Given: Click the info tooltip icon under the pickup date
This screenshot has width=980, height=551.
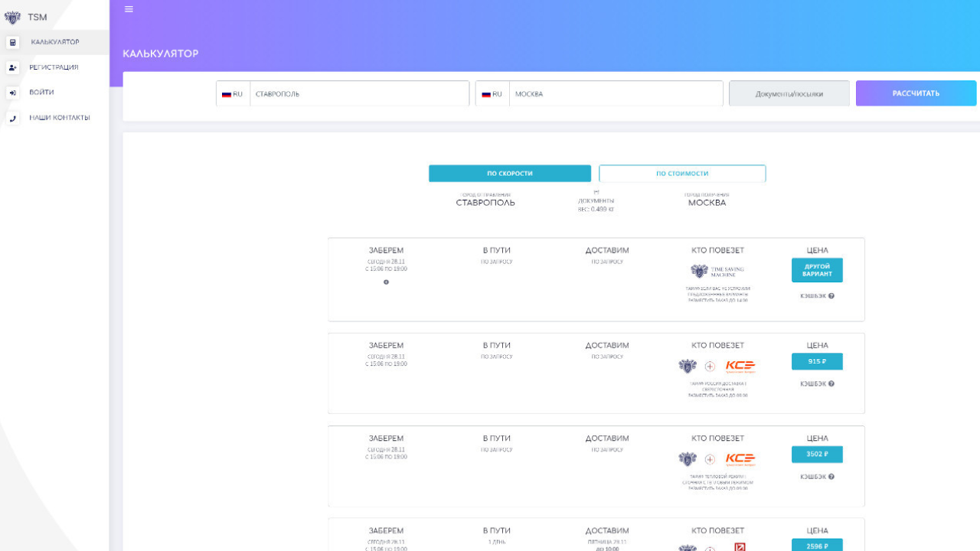Looking at the screenshot, I should tap(386, 282).
